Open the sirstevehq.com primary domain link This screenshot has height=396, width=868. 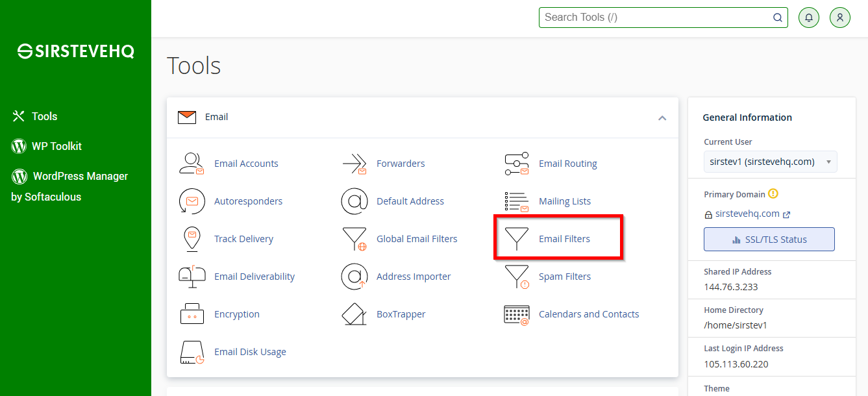(747, 214)
